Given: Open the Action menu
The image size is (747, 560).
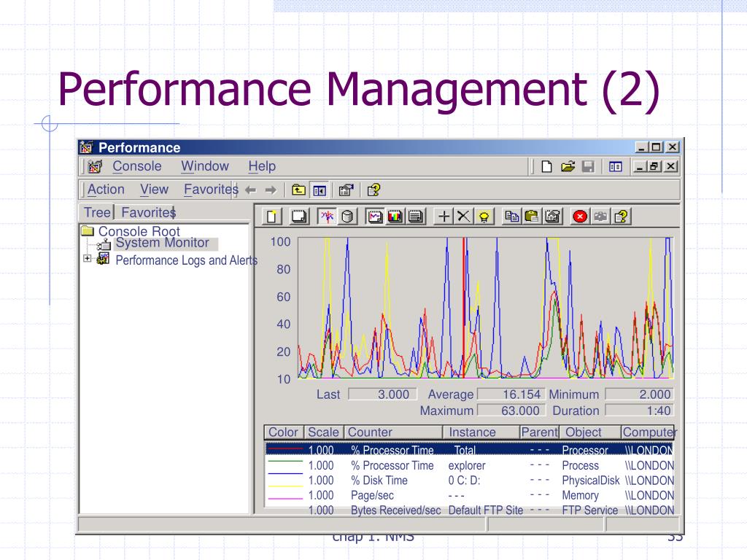Looking at the screenshot, I should 106,190.
